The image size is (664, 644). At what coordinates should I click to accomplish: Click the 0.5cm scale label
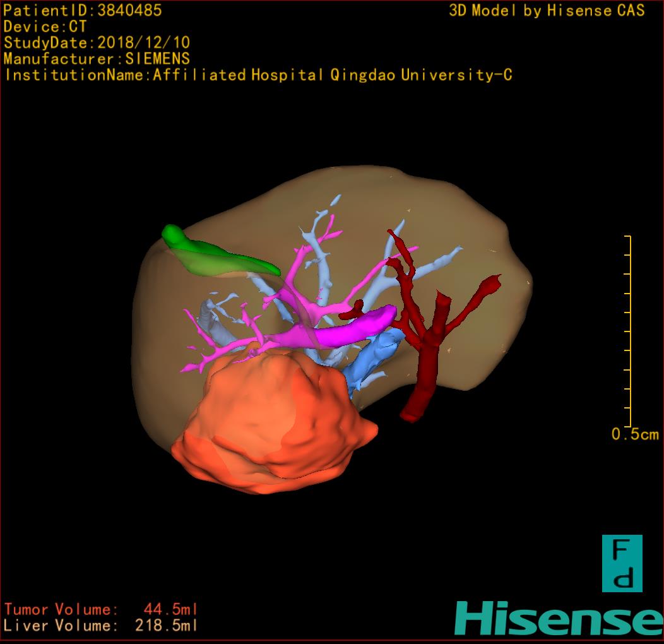[634, 434]
